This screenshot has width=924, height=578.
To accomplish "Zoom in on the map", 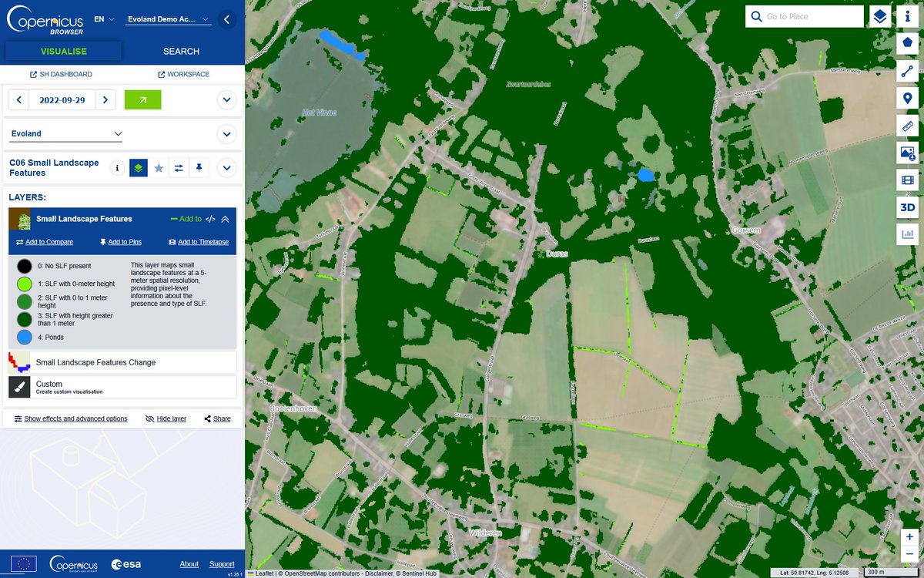I will click(x=909, y=537).
